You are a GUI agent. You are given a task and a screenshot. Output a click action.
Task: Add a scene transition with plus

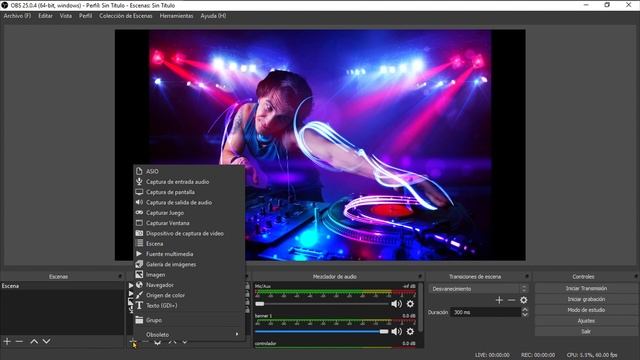(x=499, y=300)
